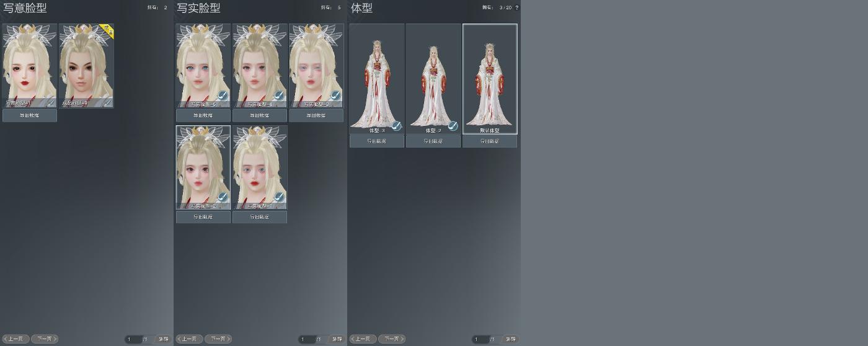Viewport: 868px width, 346px height.
Task: Click the brush icon on 写实脸型-4 thumbnail
Action: coord(279,96)
